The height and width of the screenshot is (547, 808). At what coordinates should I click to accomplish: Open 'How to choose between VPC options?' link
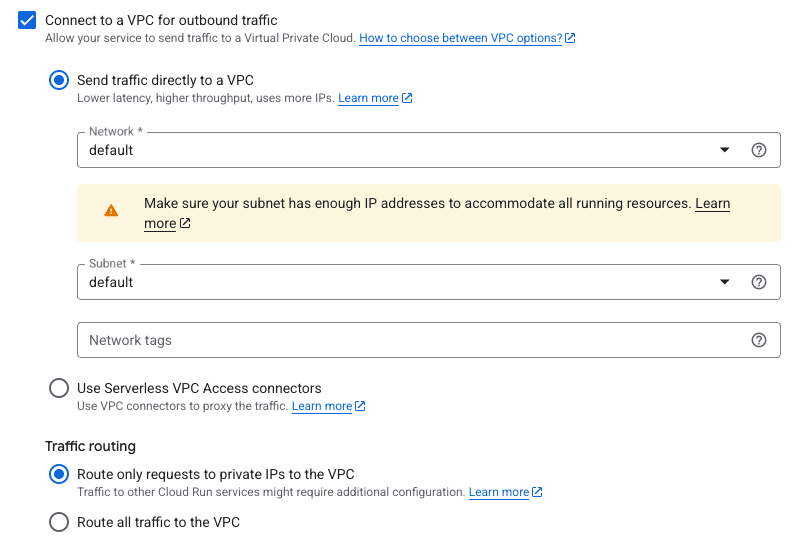point(460,38)
